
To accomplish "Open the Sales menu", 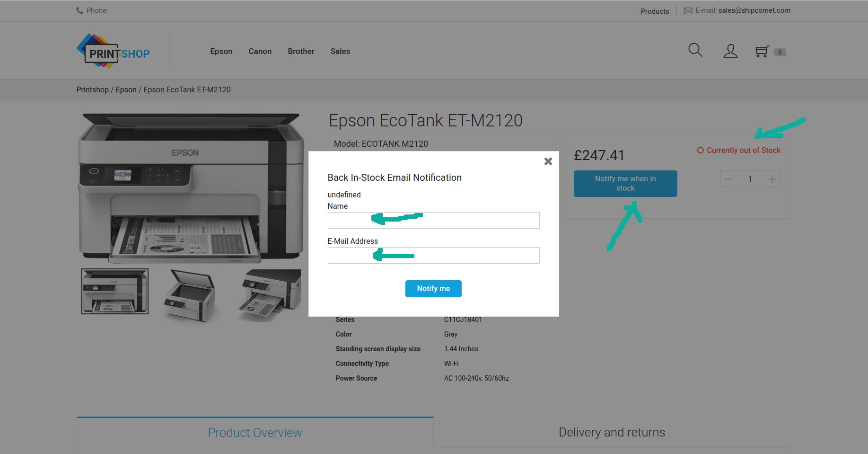I will click(x=341, y=51).
